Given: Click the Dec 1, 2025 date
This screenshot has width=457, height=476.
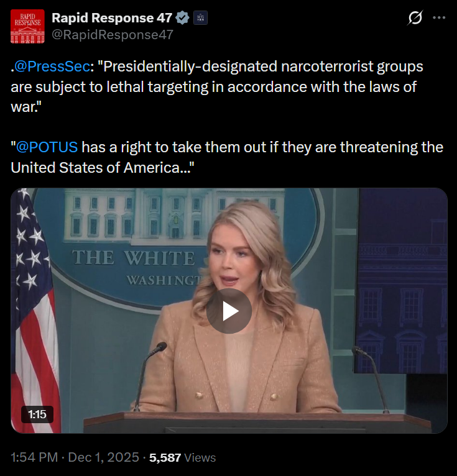Looking at the screenshot, I should pyautogui.click(x=104, y=457).
